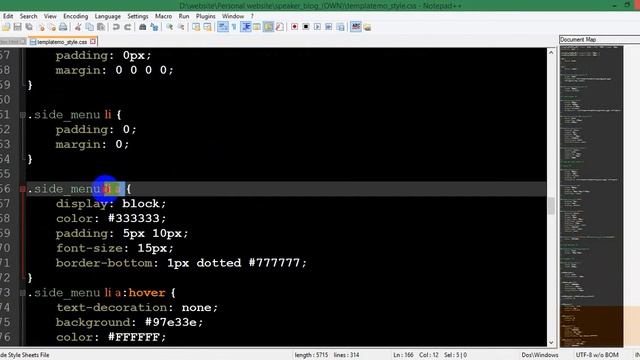Click the Open file toolbar icon
This screenshot has width=640, height=360.
coord(6,27)
